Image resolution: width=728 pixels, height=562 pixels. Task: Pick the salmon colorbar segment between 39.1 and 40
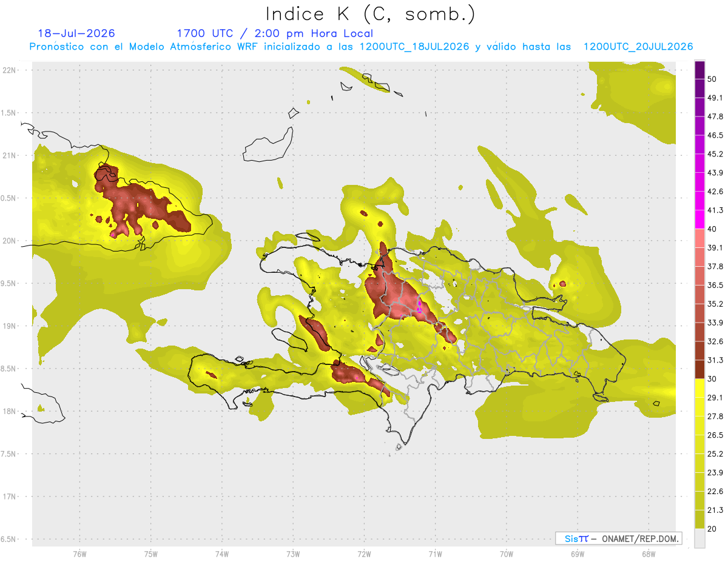(699, 238)
